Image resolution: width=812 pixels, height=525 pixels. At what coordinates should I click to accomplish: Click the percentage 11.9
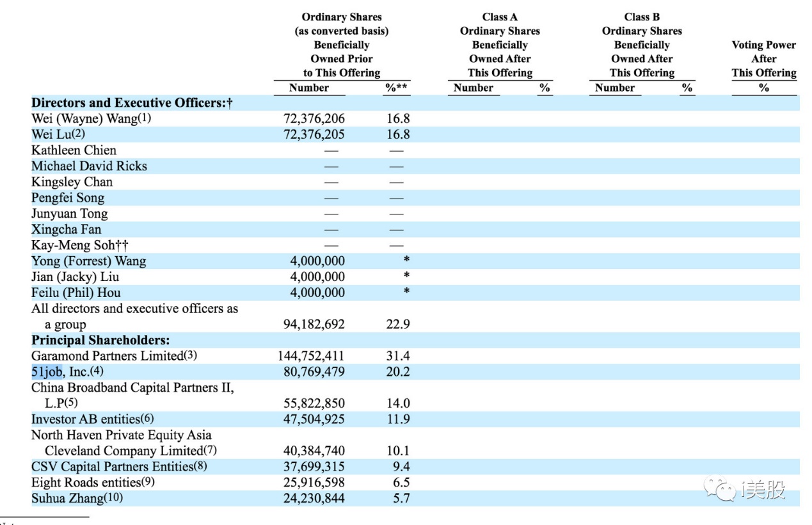click(397, 419)
